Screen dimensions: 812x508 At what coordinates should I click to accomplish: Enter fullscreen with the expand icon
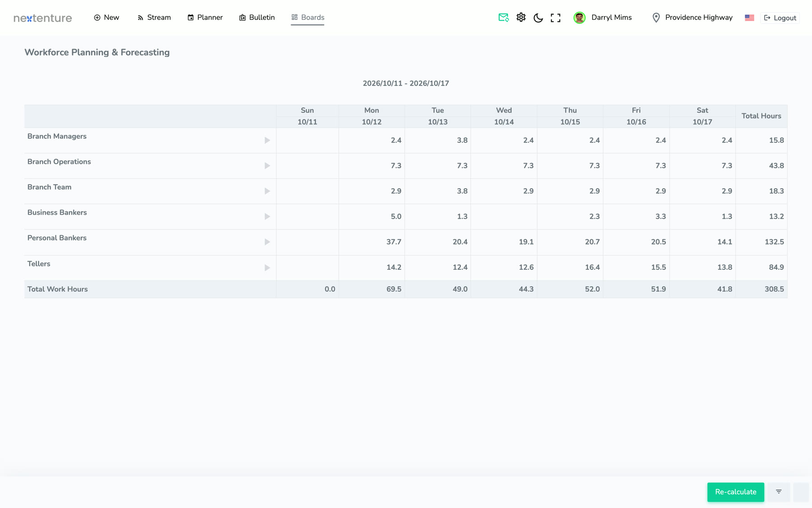[x=556, y=18]
